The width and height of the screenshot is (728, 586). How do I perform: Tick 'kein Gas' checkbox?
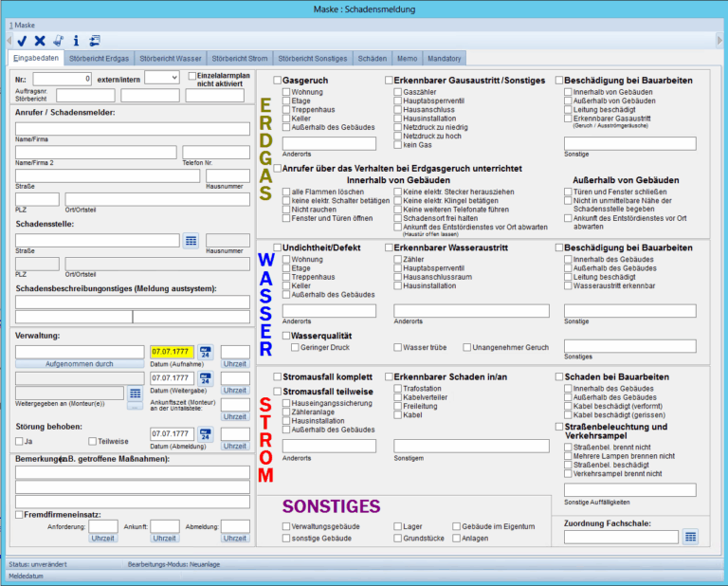point(397,145)
